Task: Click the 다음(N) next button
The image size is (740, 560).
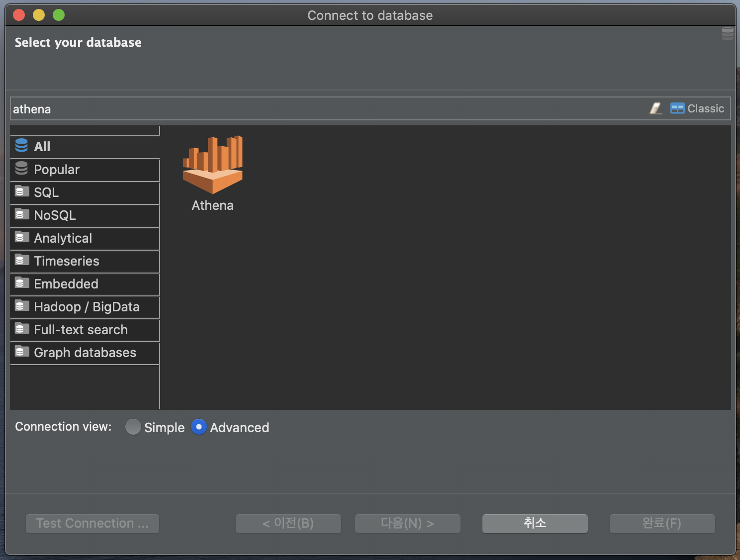Action: [408, 523]
